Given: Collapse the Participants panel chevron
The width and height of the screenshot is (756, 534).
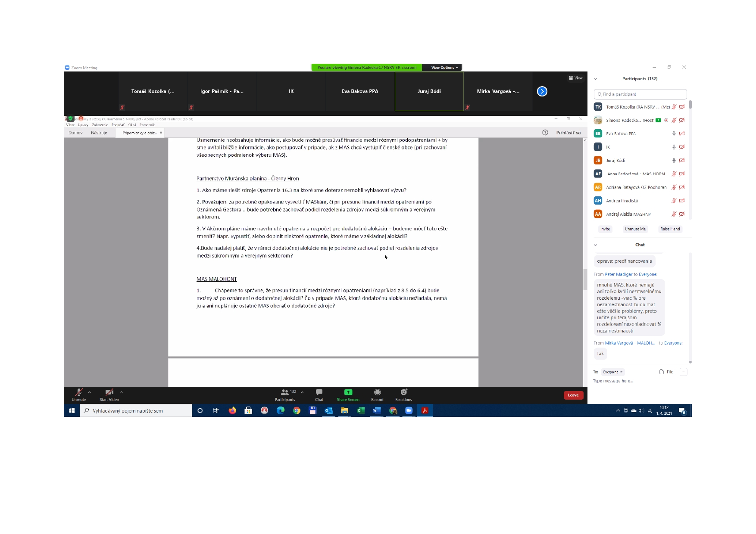Looking at the screenshot, I should point(596,79).
